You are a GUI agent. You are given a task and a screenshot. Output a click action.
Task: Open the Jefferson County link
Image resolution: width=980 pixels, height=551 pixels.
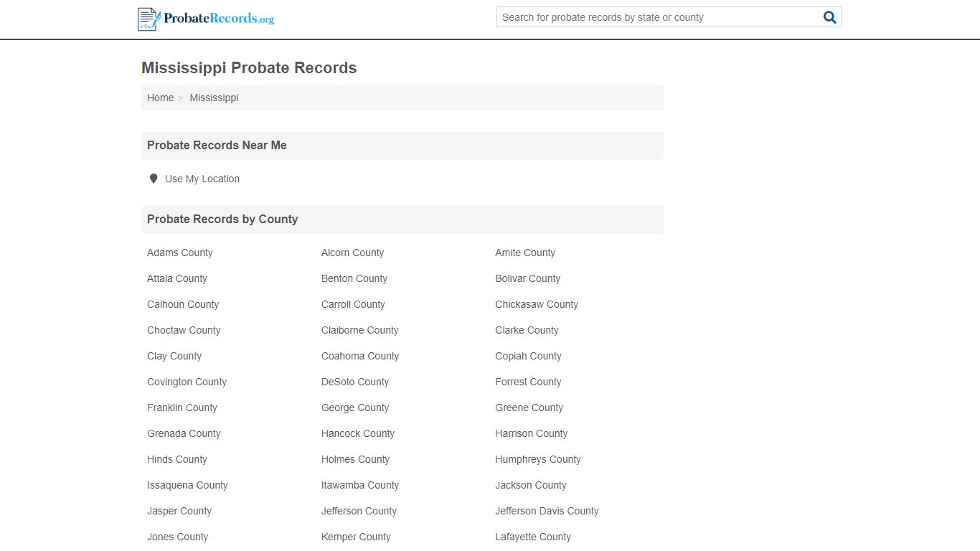pos(359,511)
